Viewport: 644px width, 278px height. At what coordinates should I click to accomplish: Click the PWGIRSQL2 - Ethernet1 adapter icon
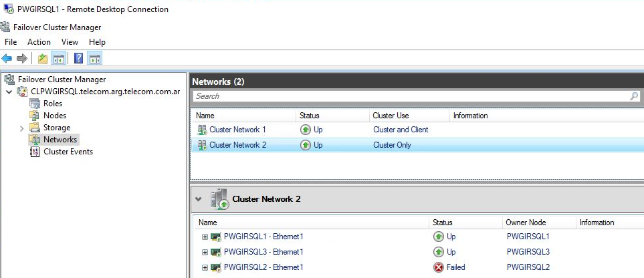pos(216,267)
